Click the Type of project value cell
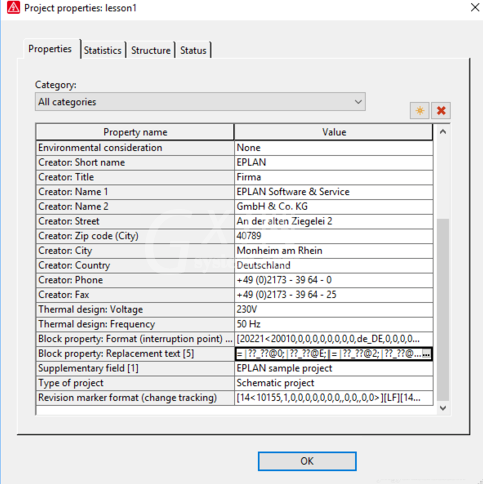Screen dimensions: 483x484 pos(334,383)
